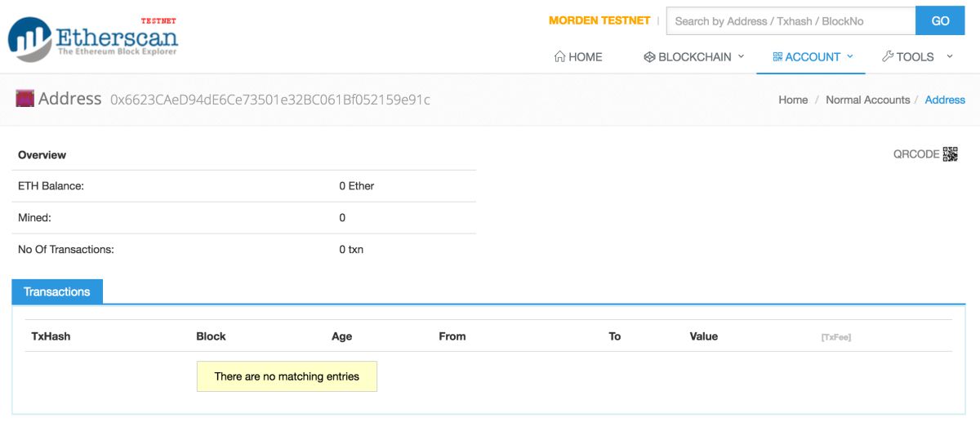Click the Value column header

(704, 336)
